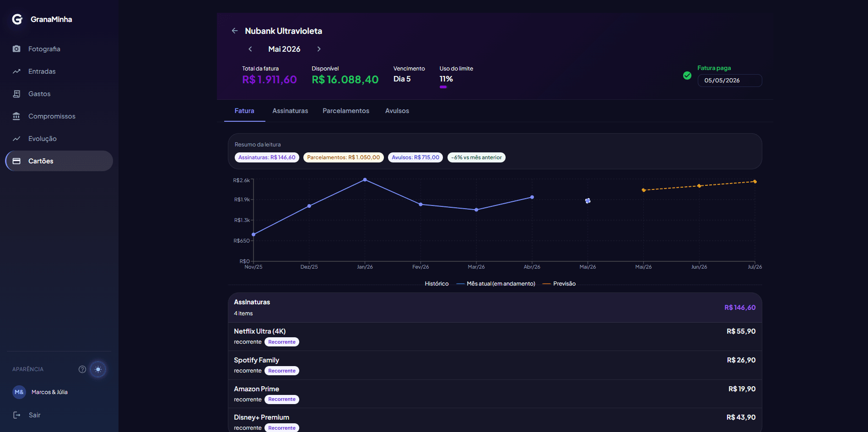The image size is (868, 432).
Task: Go to next month chevron
Action: pyautogui.click(x=319, y=49)
